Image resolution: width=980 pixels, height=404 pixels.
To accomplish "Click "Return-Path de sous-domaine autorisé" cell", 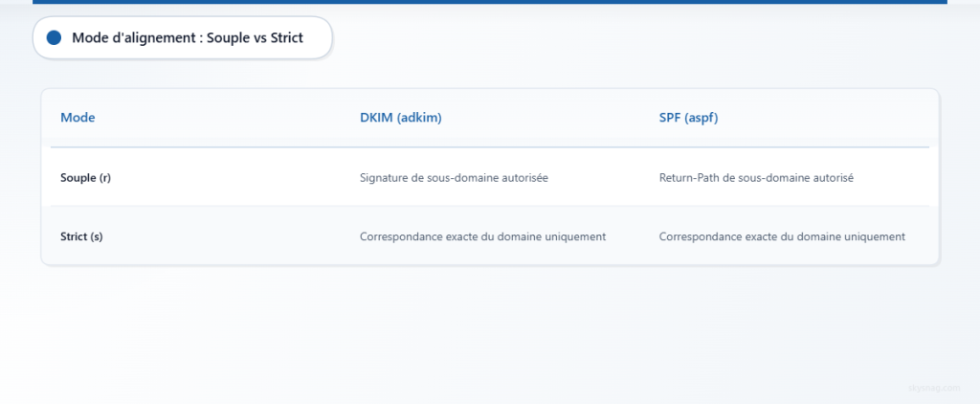I will click(x=756, y=178).
